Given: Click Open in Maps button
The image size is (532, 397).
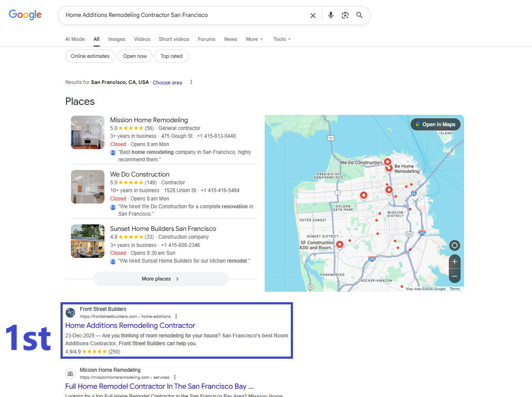Looking at the screenshot, I should 435,124.
